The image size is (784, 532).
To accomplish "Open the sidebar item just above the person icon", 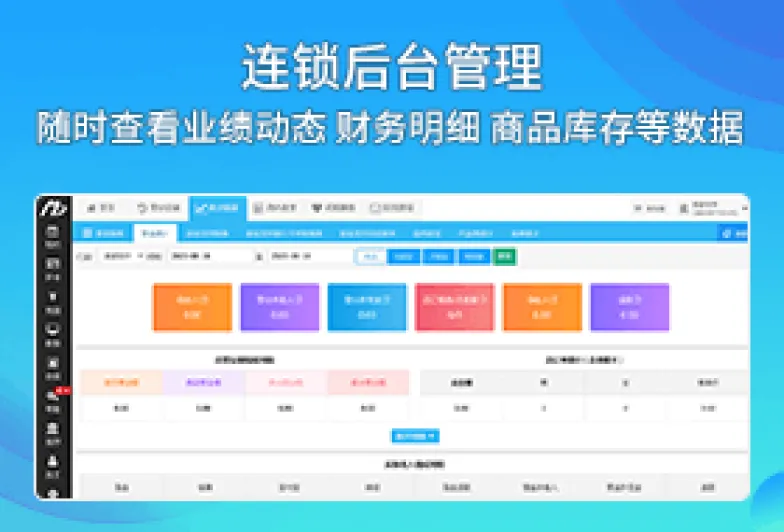I will pos(53,433).
